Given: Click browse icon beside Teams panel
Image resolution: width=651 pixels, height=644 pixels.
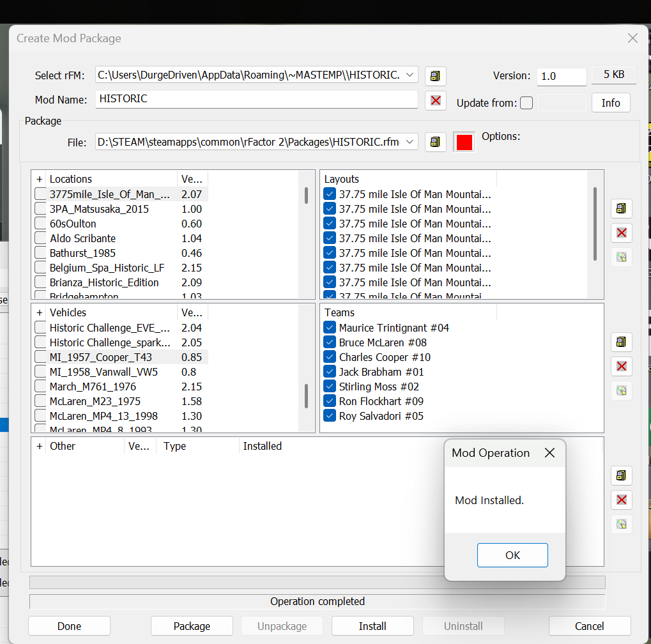Looking at the screenshot, I should click(621, 342).
